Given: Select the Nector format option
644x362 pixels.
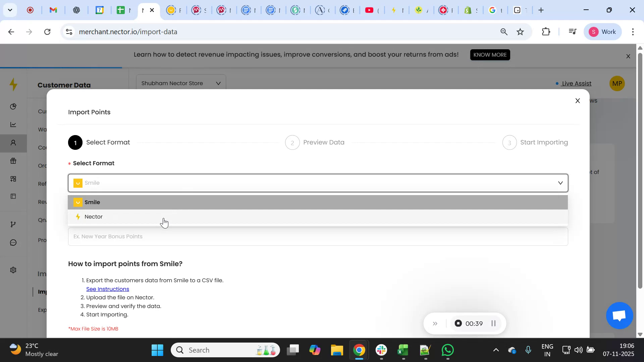Looking at the screenshot, I should point(94,217).
